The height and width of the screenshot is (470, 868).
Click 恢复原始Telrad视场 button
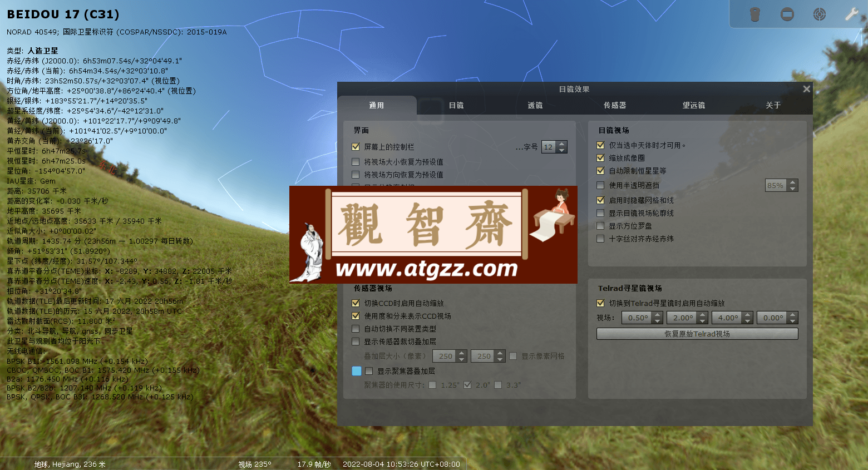pos(697,334)
